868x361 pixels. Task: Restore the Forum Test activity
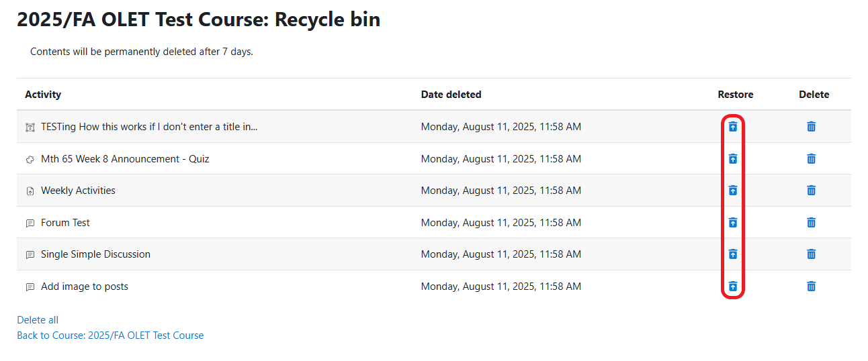point(733,222)
